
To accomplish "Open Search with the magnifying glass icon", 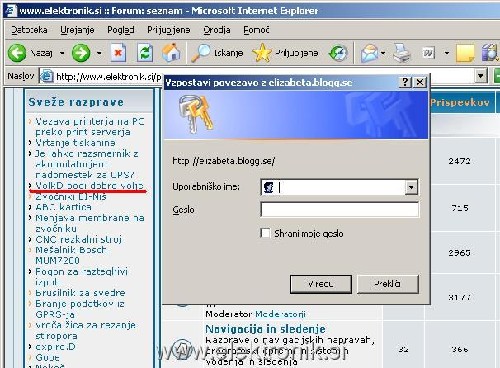I will (200, 53).
